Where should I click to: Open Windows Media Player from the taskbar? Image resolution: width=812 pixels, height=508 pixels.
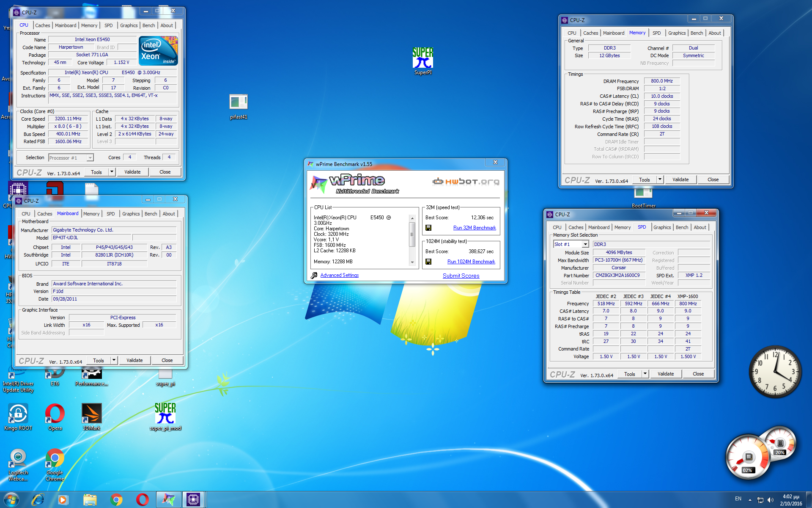pos(63,500)
